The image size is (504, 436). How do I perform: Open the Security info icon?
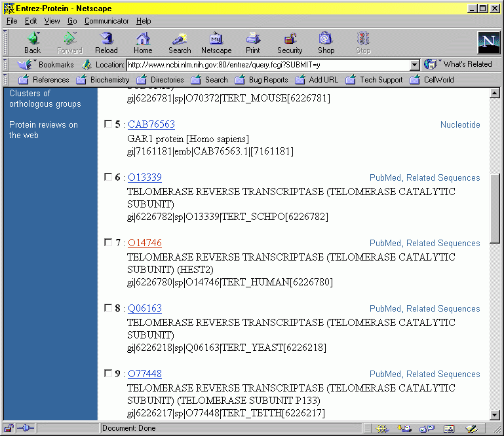[290, 43]
